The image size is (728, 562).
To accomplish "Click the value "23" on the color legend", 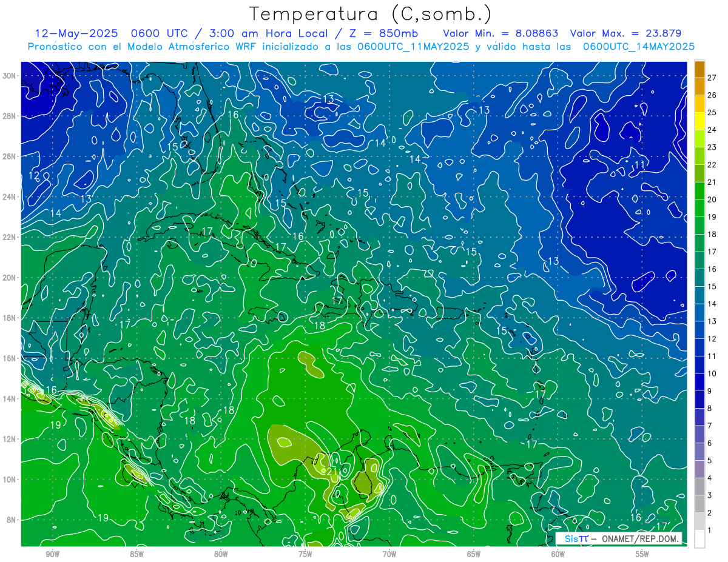I will coord(712,147).
